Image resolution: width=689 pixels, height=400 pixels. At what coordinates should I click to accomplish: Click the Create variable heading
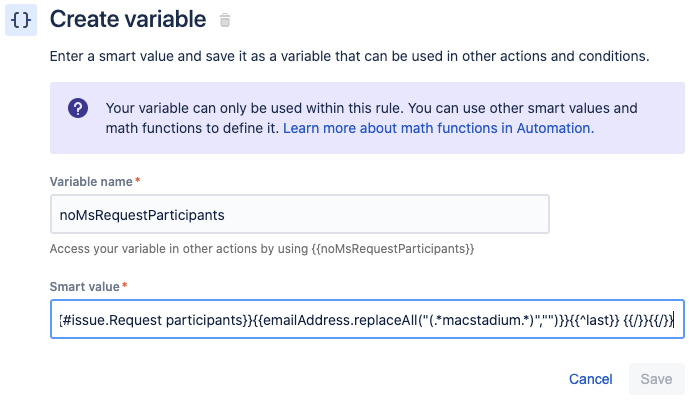128,19
